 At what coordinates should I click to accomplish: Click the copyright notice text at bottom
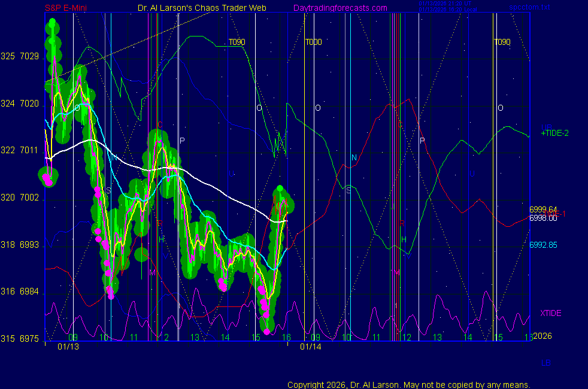[408, 384]
